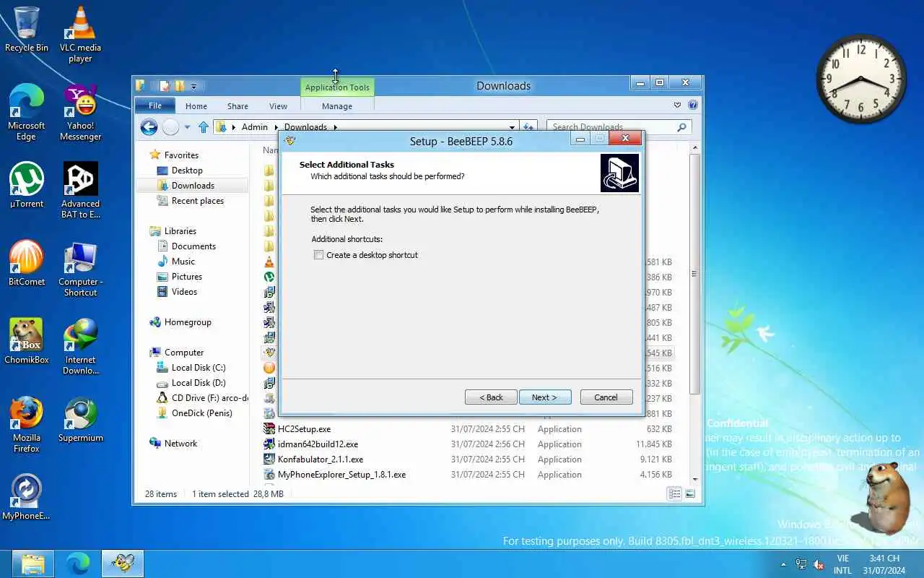Open recent locations dropdown arrow
The height and width of the screenshot is (578, 924).
[x=187, y=127]
